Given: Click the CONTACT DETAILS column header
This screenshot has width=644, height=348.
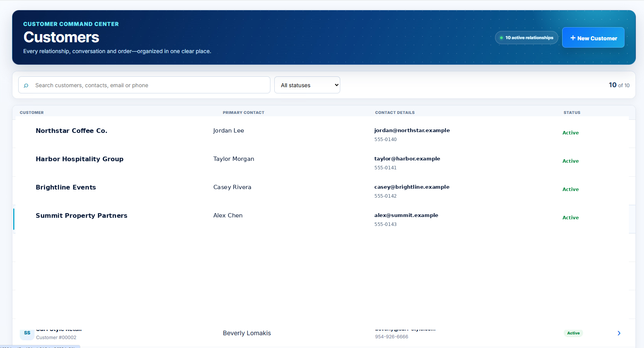Looking at the screenshot, I should pyautogui.click(x=395, y=113).
